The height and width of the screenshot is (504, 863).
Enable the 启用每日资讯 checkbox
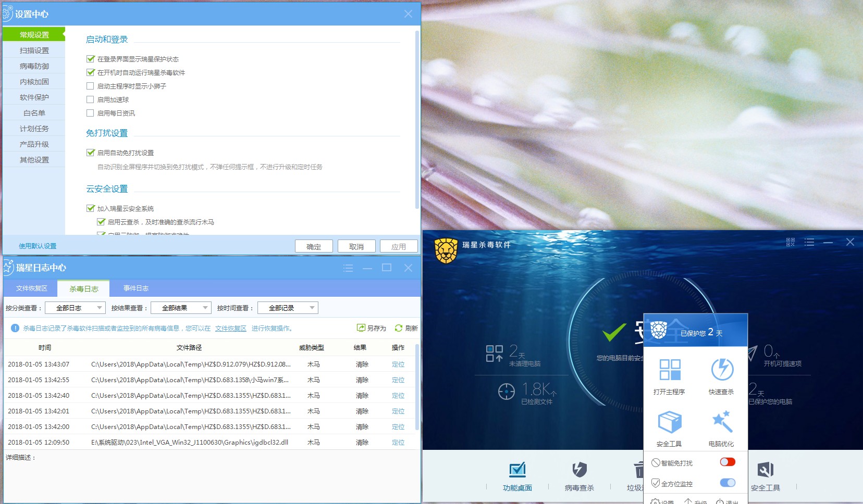click(90, 113)
